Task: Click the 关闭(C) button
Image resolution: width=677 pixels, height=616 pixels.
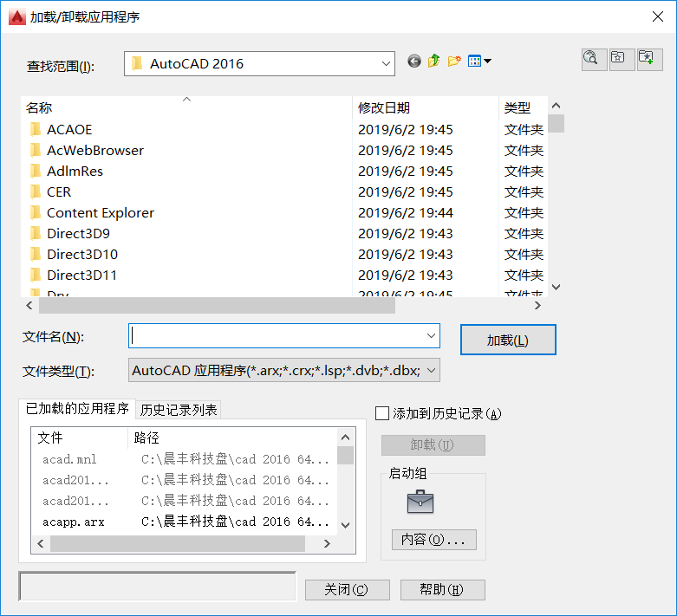Action: click(x=347, y=589)
